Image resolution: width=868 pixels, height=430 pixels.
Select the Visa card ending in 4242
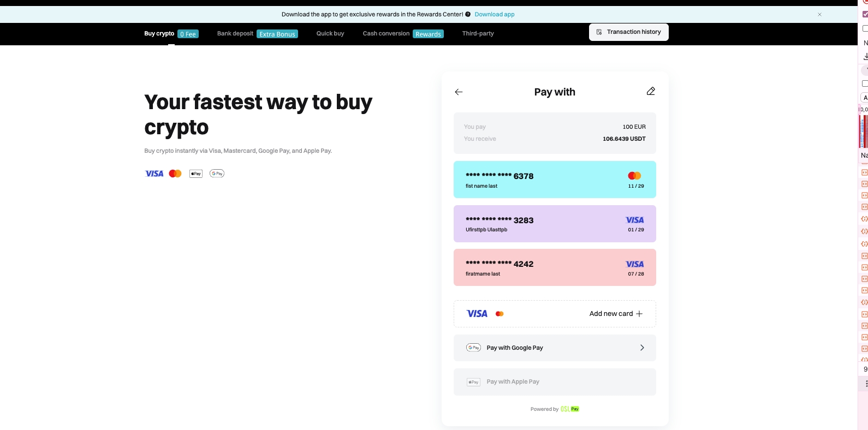click(555, 267)
